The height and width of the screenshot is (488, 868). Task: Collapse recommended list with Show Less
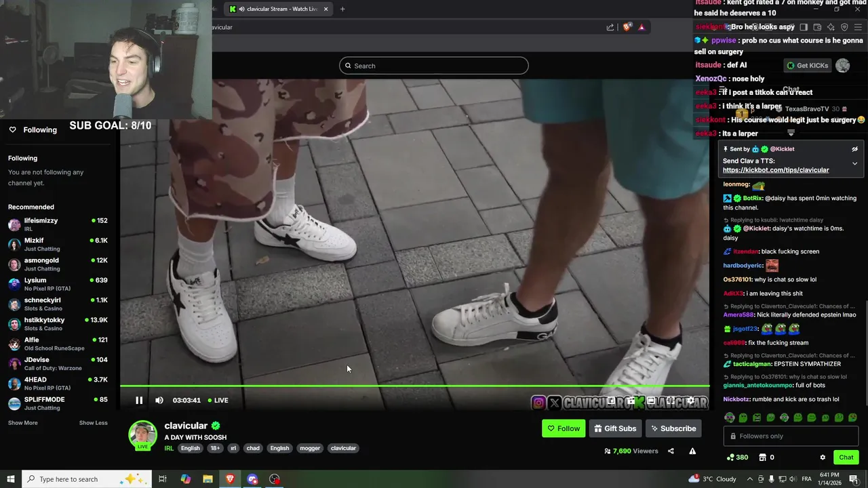click(x=93, y=423)
